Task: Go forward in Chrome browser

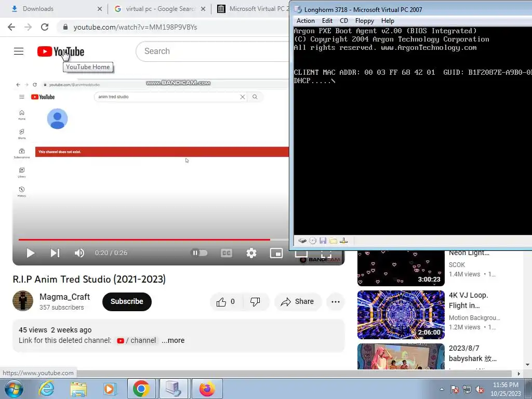Action: tap(28, 27)
